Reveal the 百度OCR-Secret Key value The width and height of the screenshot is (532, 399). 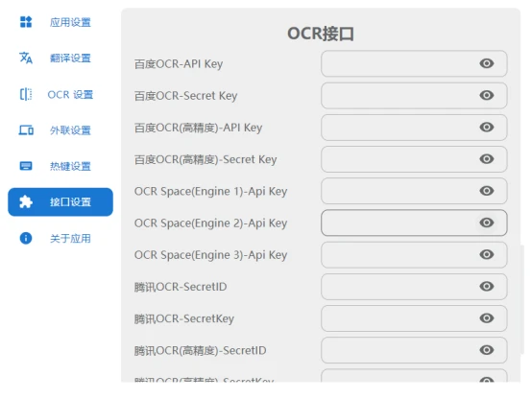click(x=487, y=95)
